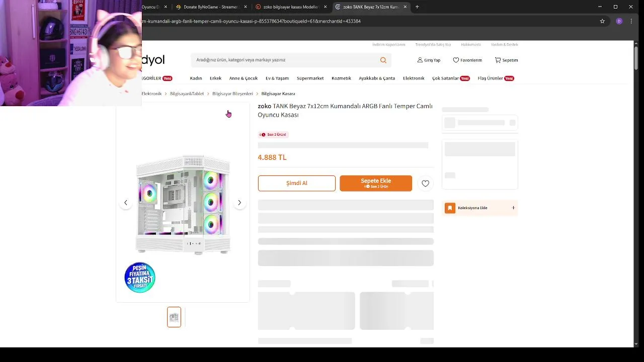
Task: Switch to zoko TANK Beyaz tab
Action: [x=371, y=7]
